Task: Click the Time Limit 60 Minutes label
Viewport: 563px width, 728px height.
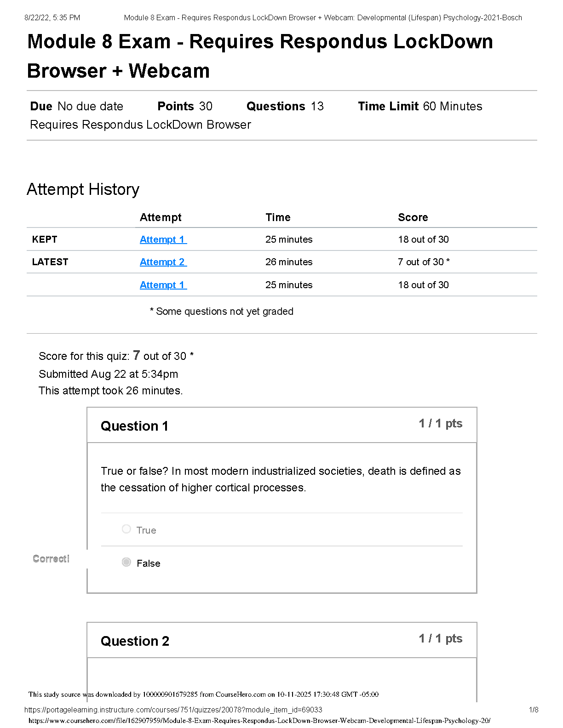Action: click(419, 106)
